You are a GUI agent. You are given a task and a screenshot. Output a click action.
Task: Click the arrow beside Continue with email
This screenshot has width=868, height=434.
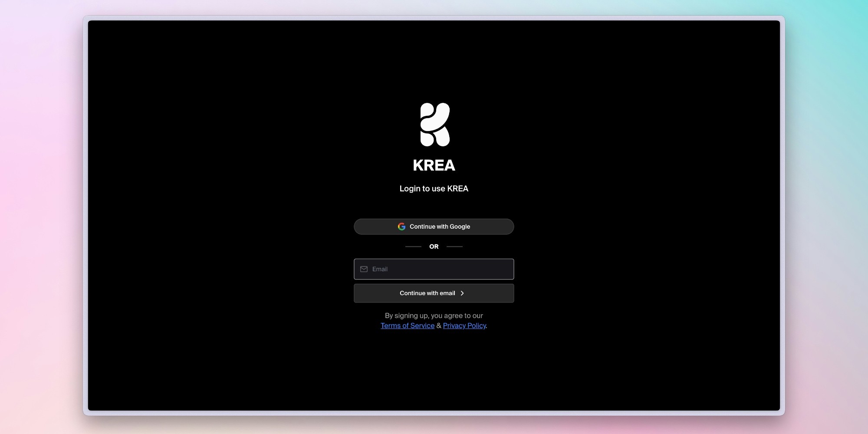pos(462,293)
